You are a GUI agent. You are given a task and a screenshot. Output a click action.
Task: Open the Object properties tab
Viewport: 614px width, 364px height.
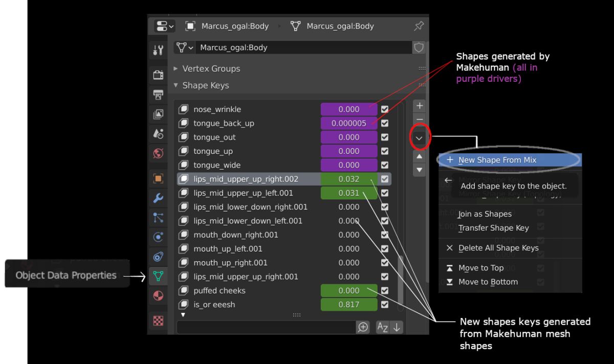(x=158, y=178)
